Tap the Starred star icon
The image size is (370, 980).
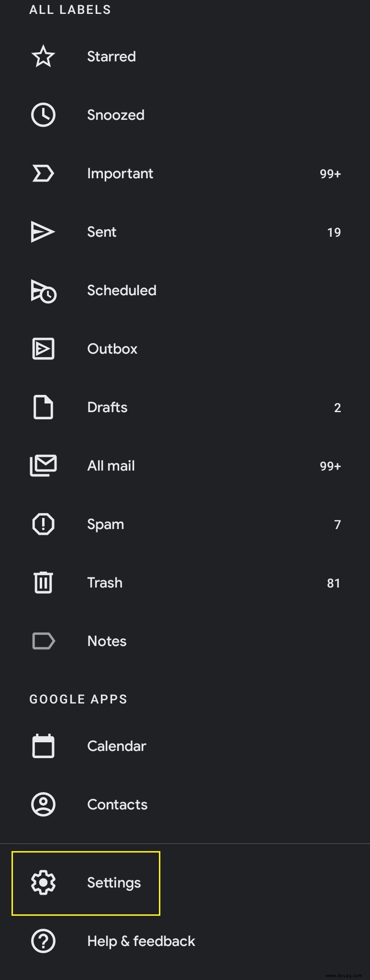point(43,57)
